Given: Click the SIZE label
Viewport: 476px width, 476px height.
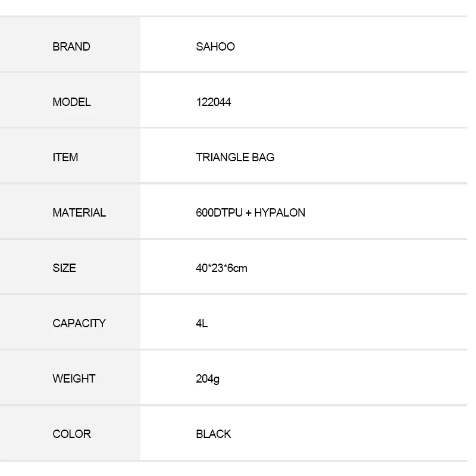Looking at the screenshot, I should click(64, 268).
